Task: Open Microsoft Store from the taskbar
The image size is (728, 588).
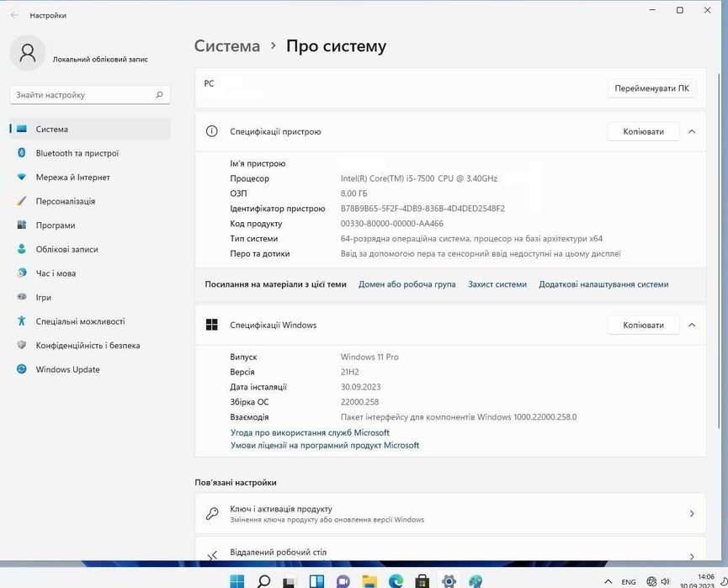Action: [x=422, y=581]
